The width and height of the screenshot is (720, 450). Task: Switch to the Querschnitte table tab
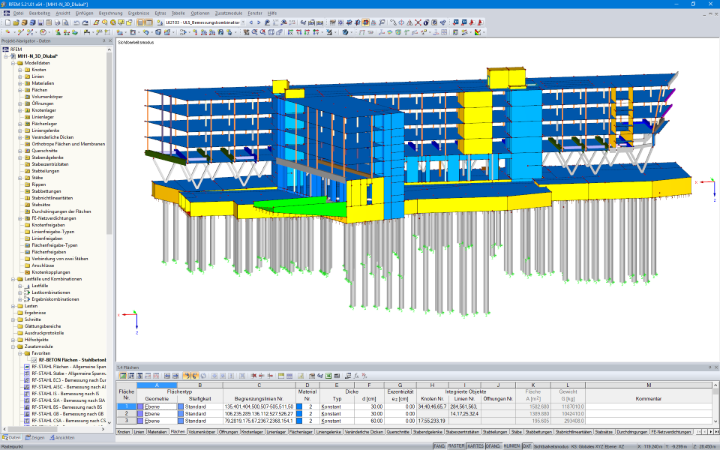point(399,432)
